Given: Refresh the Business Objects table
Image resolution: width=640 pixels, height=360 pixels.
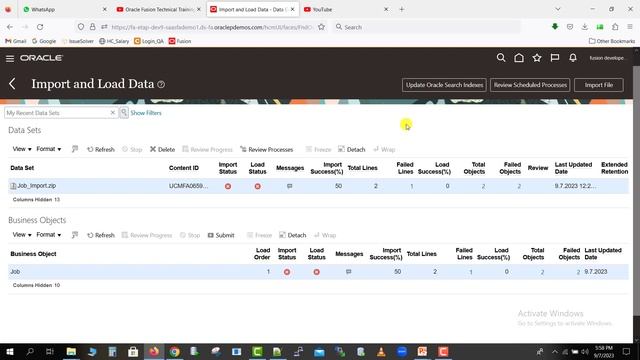Looking at the screenshot, I should pyautogui.click(x=101, y=235).
